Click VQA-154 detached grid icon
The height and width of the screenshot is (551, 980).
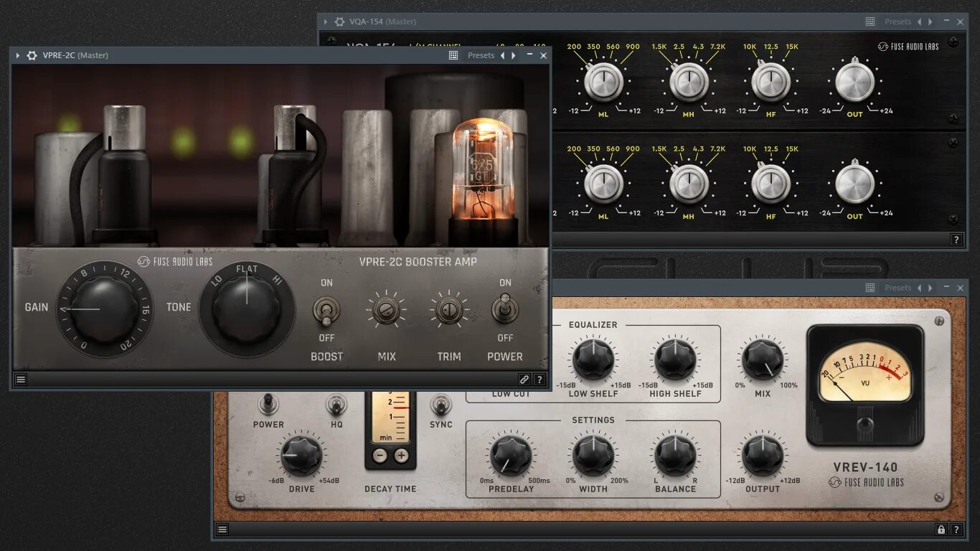[x=870, y=22]
